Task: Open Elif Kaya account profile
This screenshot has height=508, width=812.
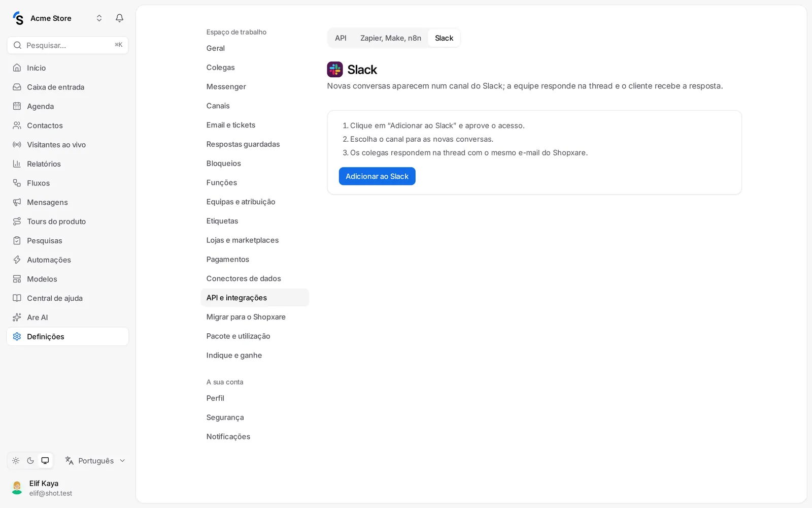Action: click(x=67, y=488)
